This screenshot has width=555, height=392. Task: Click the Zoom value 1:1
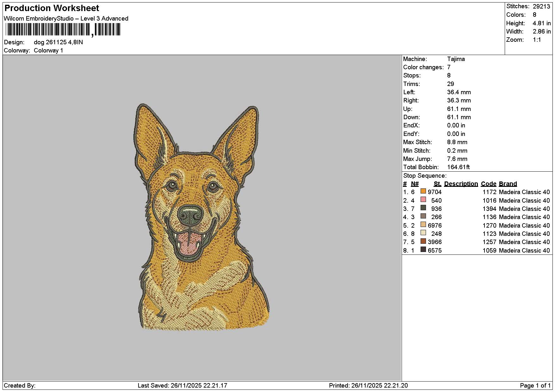pos(537,40)
